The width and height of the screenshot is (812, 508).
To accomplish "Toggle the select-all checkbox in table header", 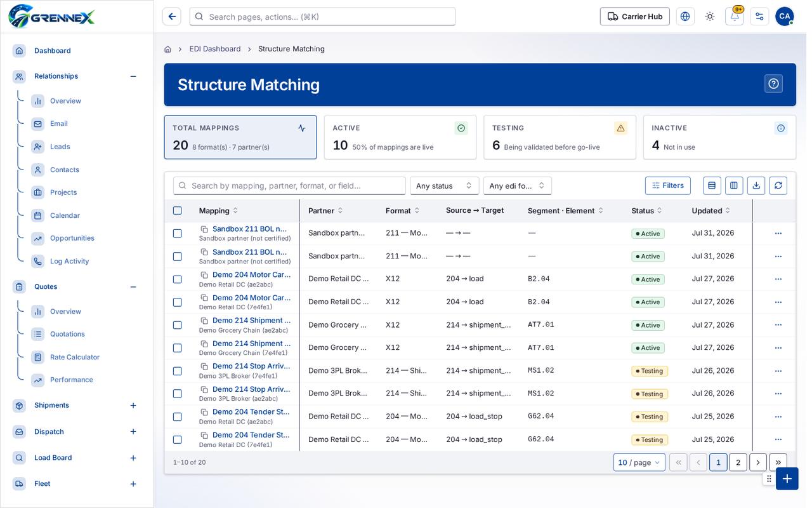I will click(x=178, y=211).
